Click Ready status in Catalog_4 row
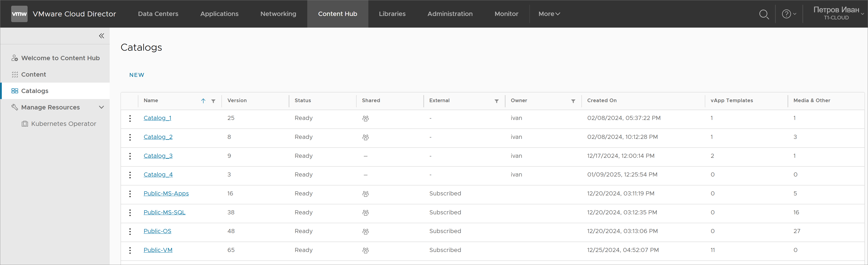Image resolution: width=868 pixels, height=265 pixels. point(304,174)
